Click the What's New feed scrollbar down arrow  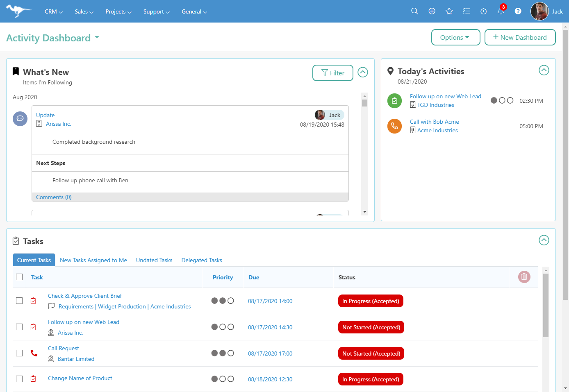pos(364,212)
